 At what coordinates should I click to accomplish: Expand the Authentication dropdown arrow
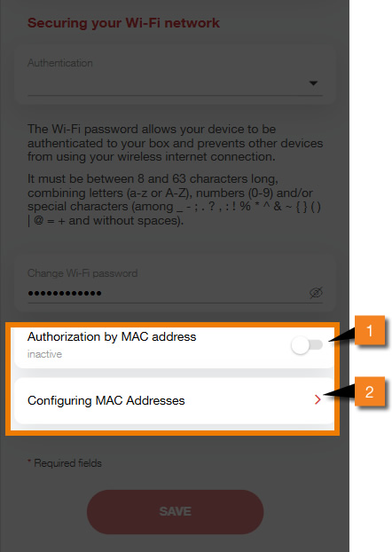(x=313, y=83)
